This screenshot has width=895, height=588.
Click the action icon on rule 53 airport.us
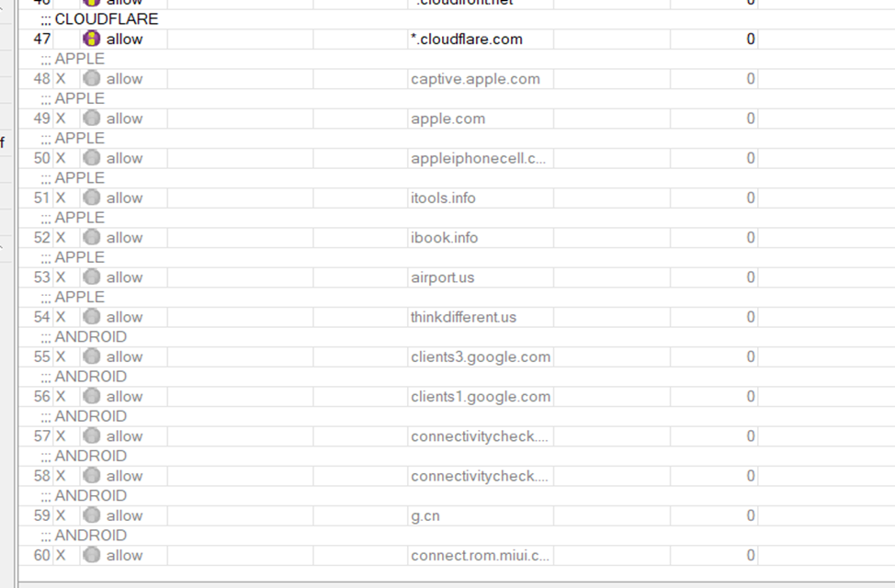tap(91, 277)
